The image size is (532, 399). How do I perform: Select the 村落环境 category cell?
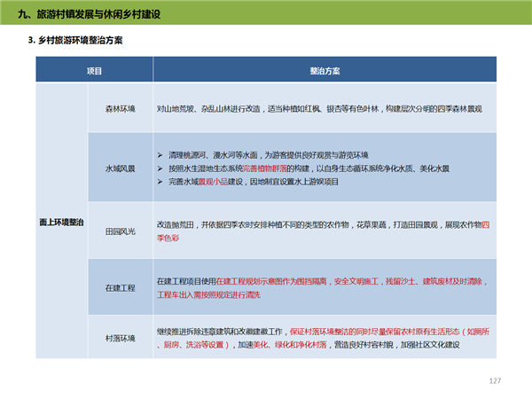120,337
